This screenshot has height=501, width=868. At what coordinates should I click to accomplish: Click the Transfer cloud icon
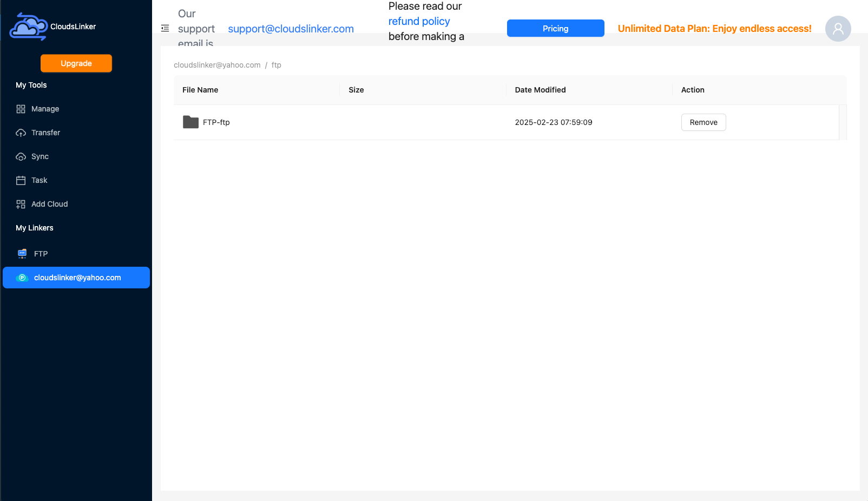(21, 133)
